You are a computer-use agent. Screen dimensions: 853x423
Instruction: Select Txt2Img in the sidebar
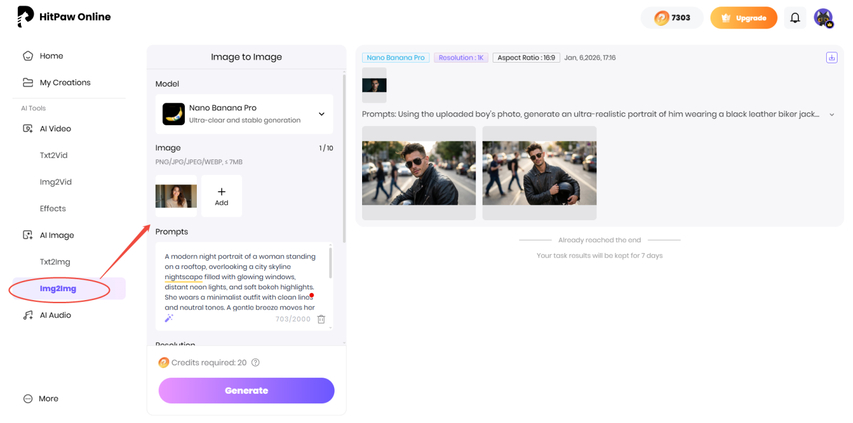56,262
